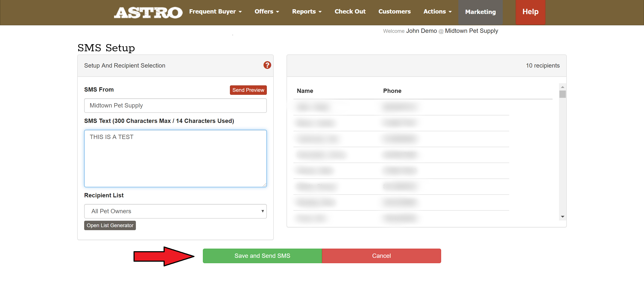Viewport: 644px width, 287px height.
Task: Open the Reports dropdown
Action: tap(307, 12)
